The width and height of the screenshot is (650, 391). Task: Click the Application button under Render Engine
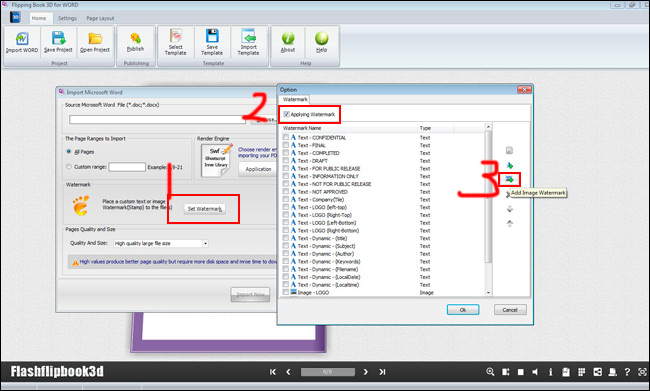pos(258,169)
